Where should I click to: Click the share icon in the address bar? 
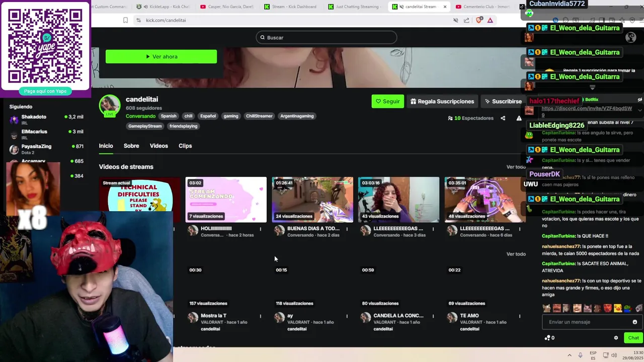466,20
